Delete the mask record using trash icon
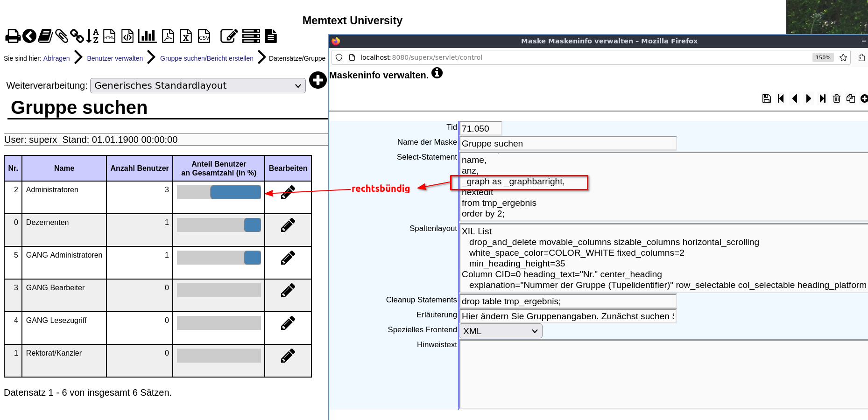This screenshot has width=868, height=420. [x=837, y=98]
